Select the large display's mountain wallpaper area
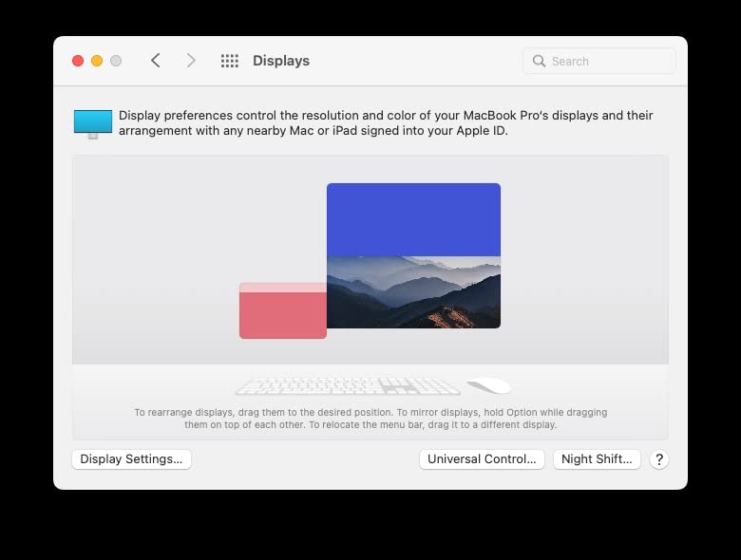 tap(413, 292)
